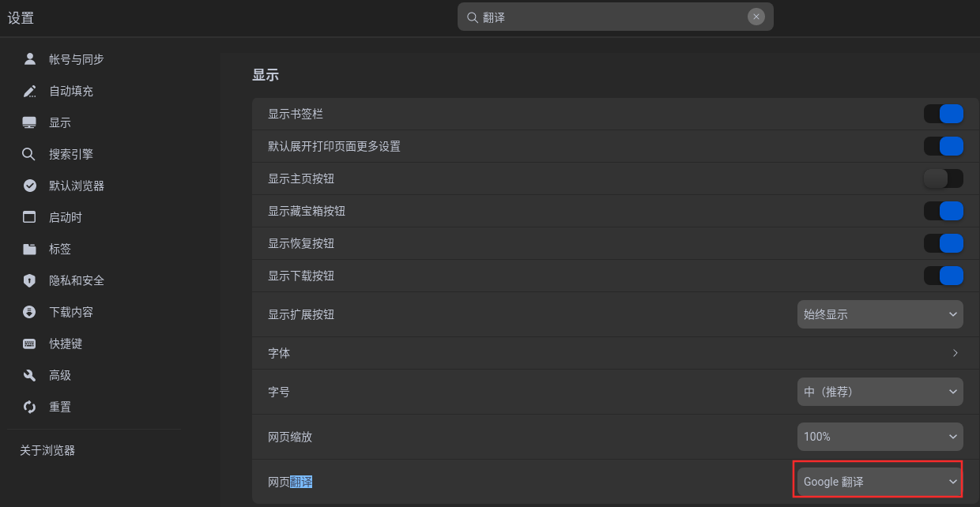Open 关于浏览器 link
Image resolution: width=980 pixels, height=507 pixels.
(47, 450)
